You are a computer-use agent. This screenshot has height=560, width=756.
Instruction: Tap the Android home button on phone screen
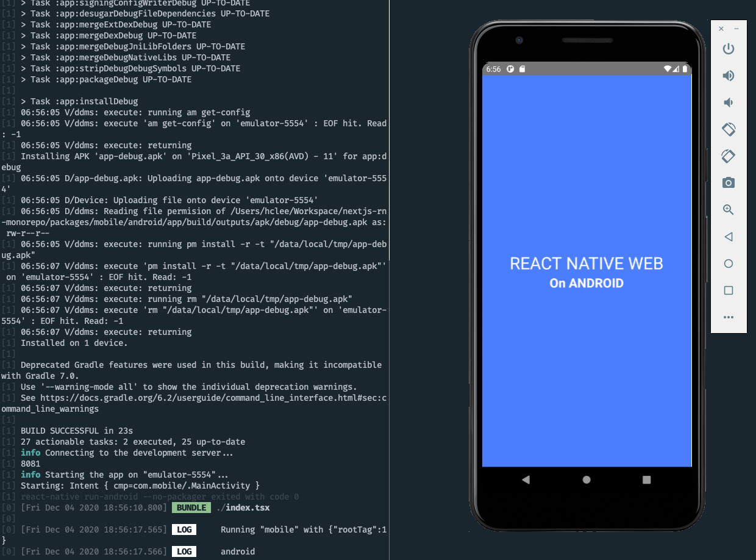[x=587, y=480]
